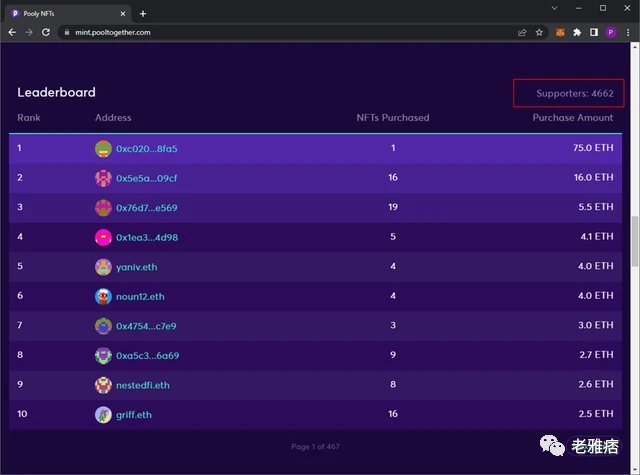Open address 0x76d7...e569
This screenshot has height=475, width=640.
click(147, 208)
